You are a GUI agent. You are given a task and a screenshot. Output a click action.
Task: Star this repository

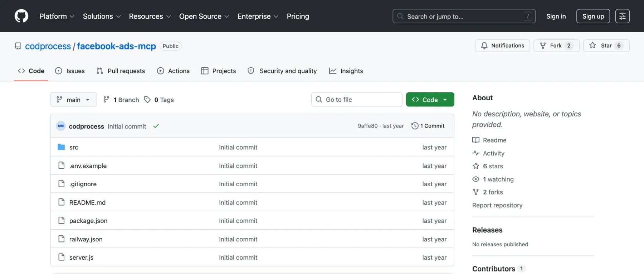pos(606,45)
